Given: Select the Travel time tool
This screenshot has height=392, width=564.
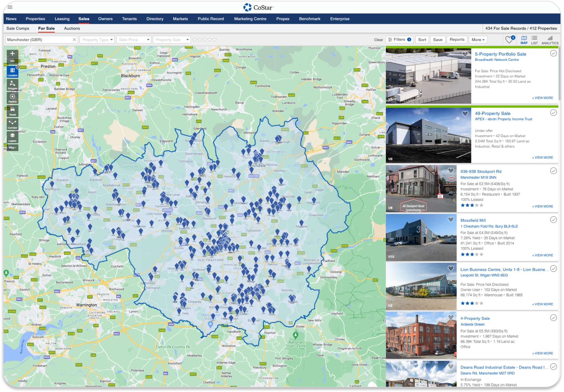Looking at the screenshot, I should point(13,111).
